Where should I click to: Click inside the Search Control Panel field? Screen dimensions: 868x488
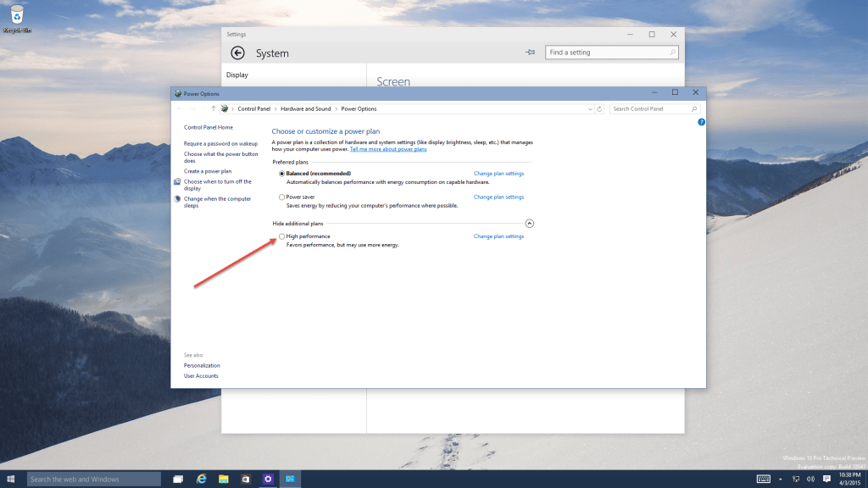click(648, 108)
